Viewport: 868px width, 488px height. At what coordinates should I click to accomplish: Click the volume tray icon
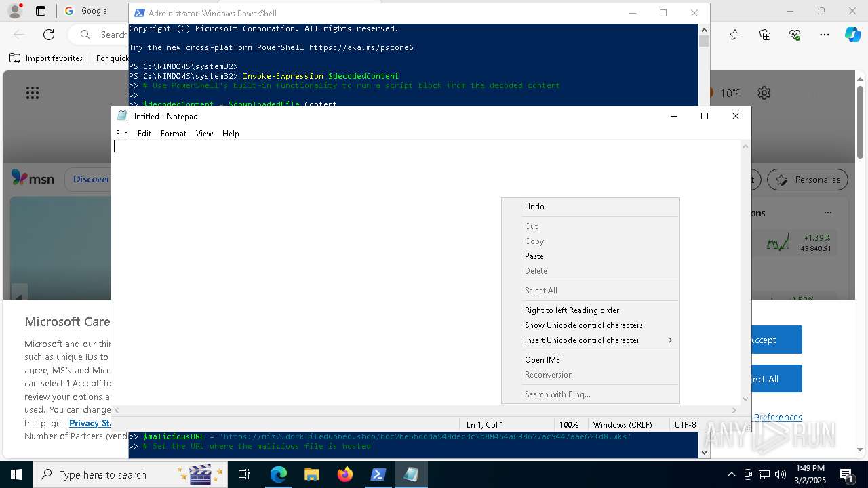pyautogui.click(x=781, y=474)
